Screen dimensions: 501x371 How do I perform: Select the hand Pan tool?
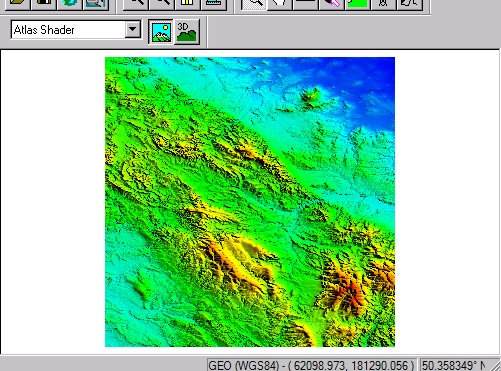(x=280, y=4)
